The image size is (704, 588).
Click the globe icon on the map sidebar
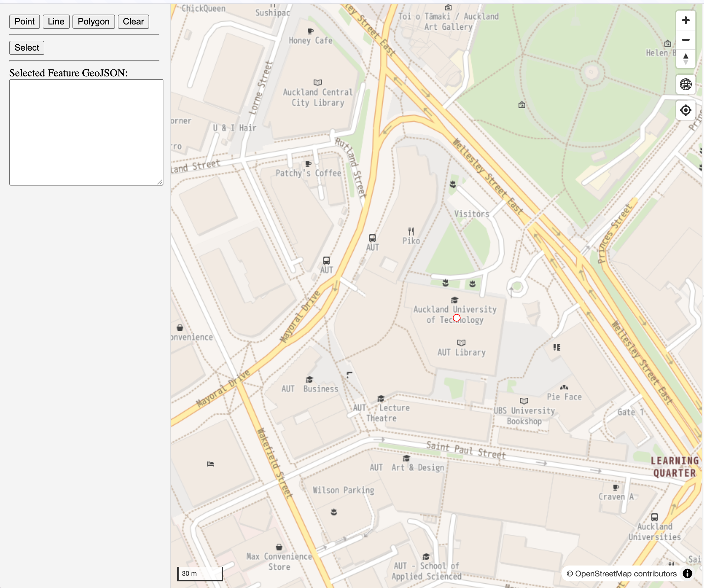point(686,85)
